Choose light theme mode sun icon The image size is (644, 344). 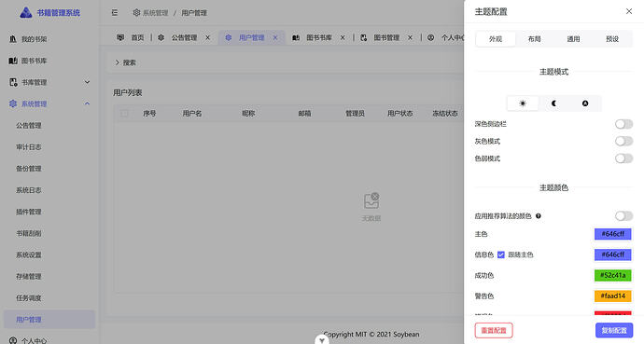point(523,103)
